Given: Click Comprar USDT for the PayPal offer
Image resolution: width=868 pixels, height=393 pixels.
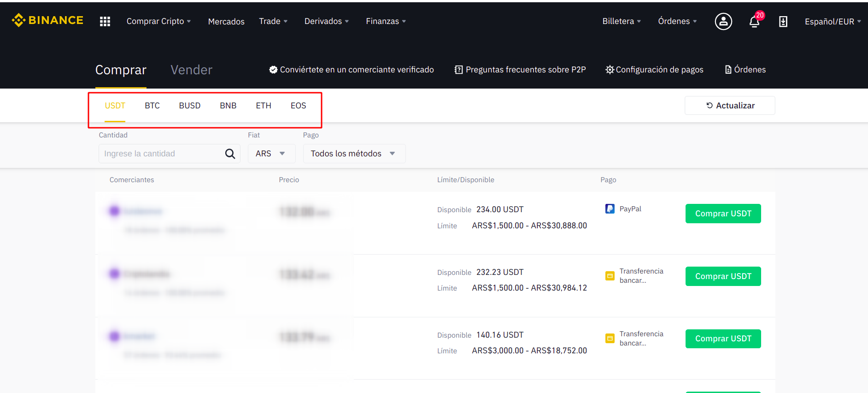Looking at the screenshot, I should (x=723, y=214).
